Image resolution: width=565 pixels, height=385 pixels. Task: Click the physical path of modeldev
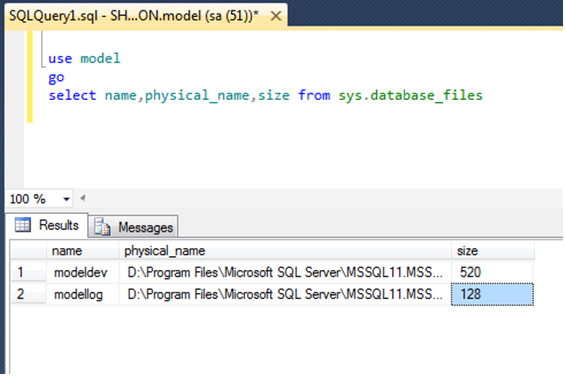285,272
